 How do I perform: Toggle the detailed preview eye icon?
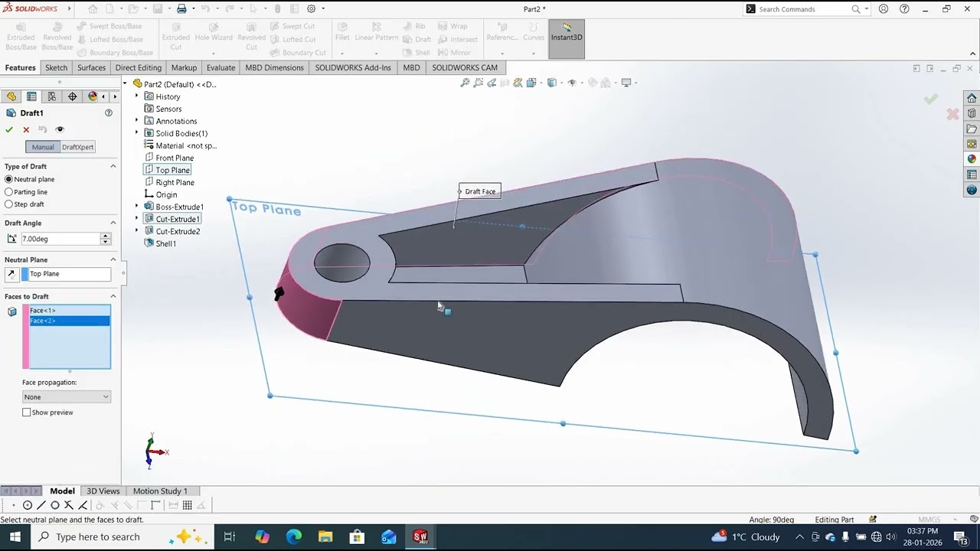pyautogui.click(x=60, y=129)
